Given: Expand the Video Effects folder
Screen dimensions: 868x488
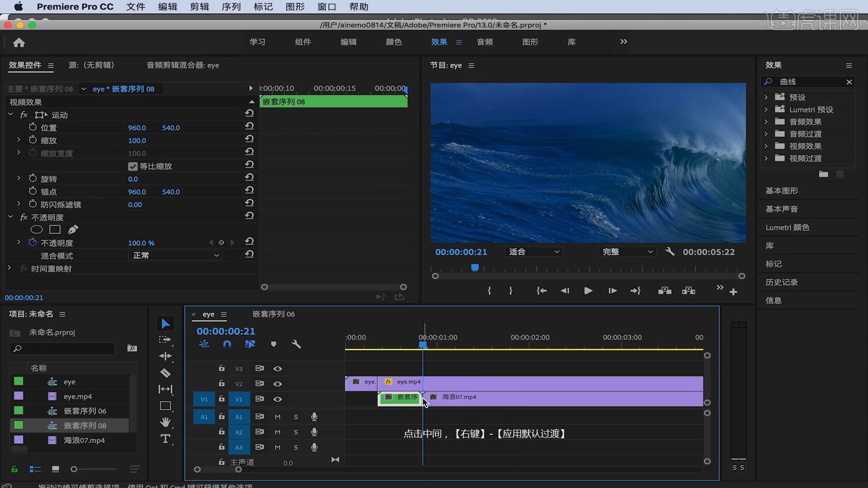Looking at the screenshot, I should [x=766, y=146].
